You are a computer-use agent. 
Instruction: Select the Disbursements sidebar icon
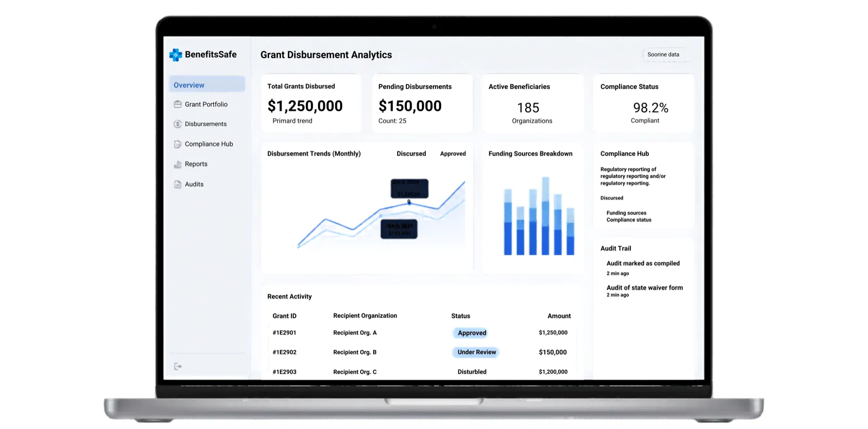[177, 124]
